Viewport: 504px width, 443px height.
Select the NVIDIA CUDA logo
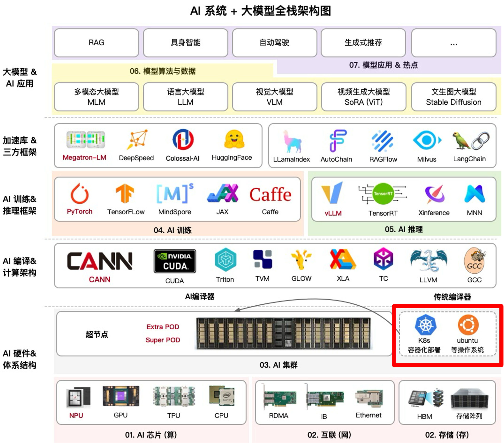coord(174,261)
